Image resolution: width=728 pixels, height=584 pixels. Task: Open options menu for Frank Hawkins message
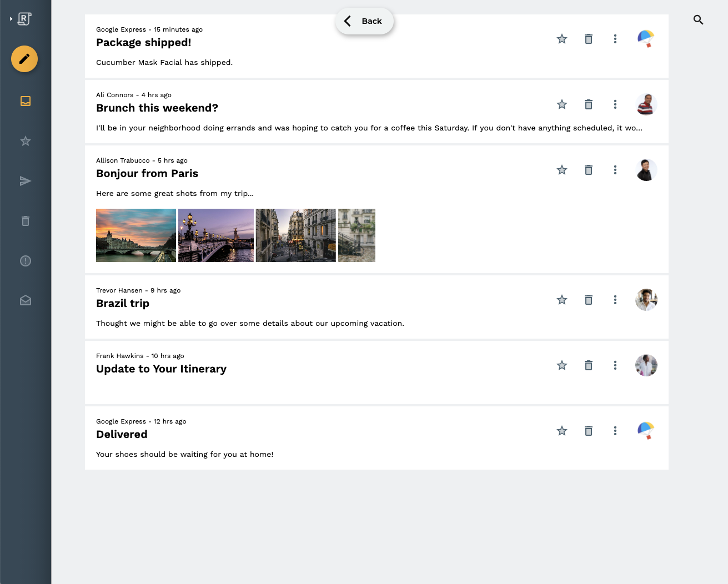point(615,365)
